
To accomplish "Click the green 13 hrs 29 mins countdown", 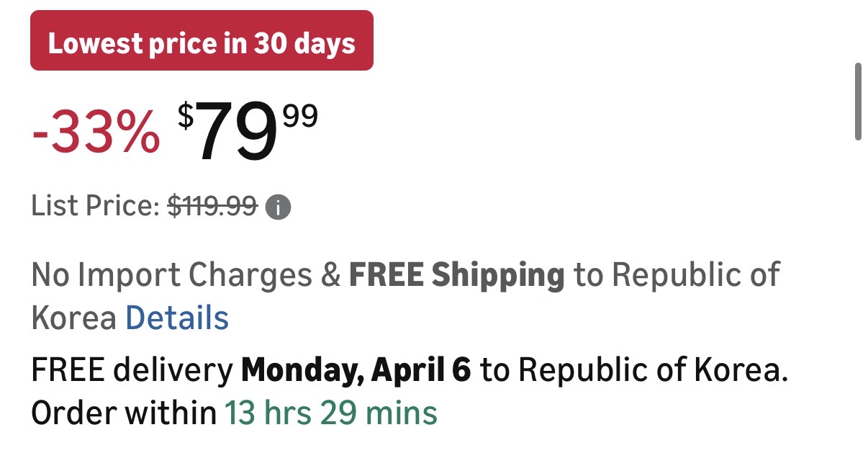I will (x=331, y=413).
